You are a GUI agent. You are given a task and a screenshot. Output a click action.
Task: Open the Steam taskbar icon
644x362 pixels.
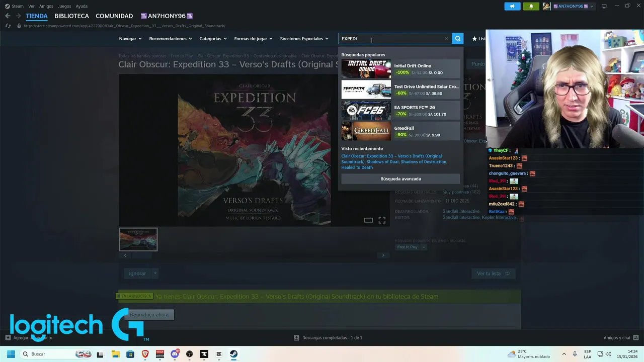coord(234,354)
